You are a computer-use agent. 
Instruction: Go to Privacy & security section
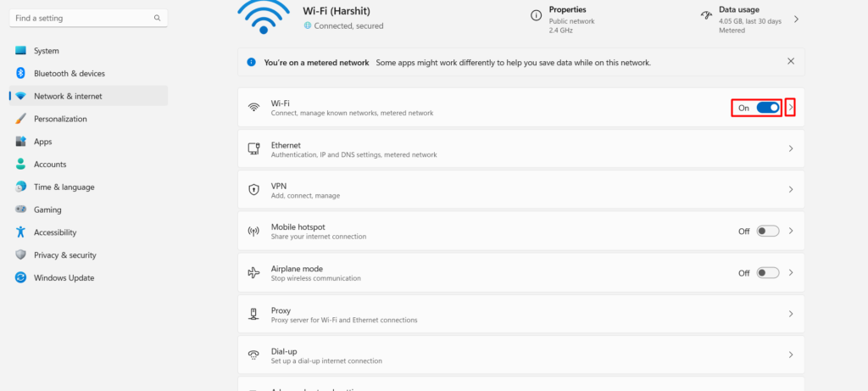click(x=64, y=254)
